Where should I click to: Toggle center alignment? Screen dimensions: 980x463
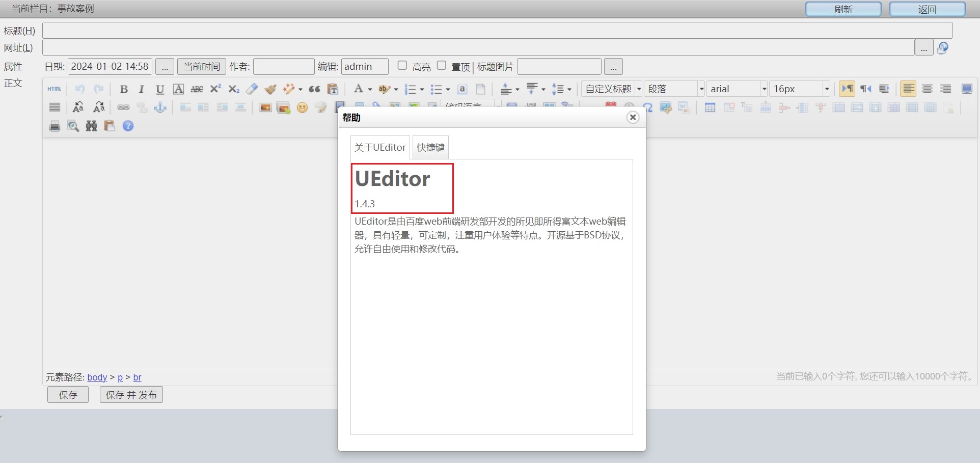[x=927, y=89]
